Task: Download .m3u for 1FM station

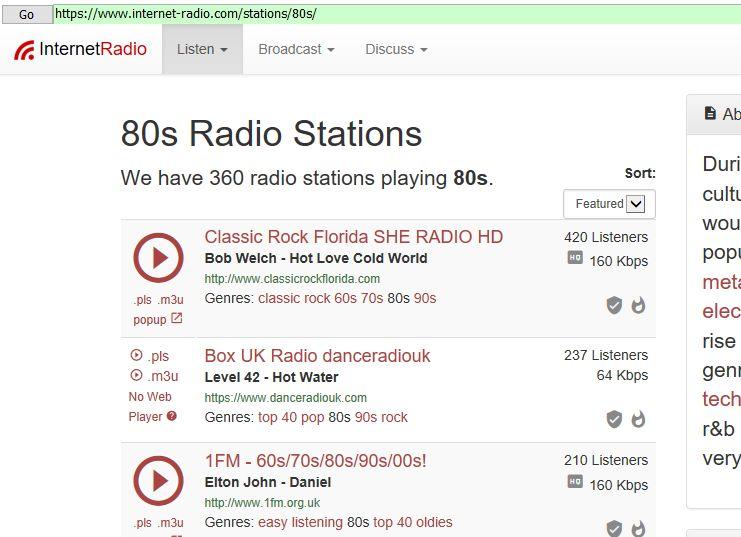Action: coord(171,523)
